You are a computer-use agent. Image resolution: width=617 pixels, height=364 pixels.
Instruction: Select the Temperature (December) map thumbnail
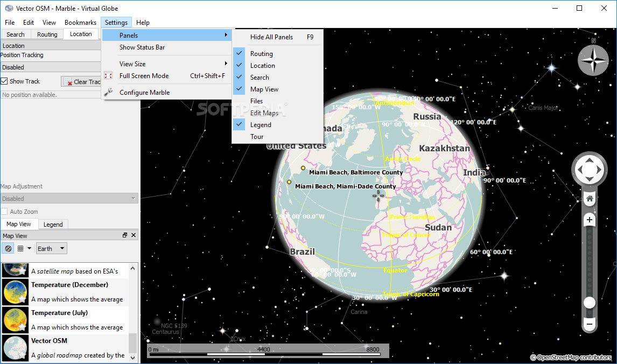coord(16,292)
